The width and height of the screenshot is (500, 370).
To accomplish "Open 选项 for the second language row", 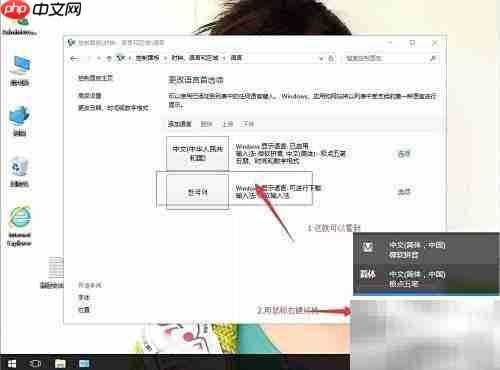I will click(404, 192).
